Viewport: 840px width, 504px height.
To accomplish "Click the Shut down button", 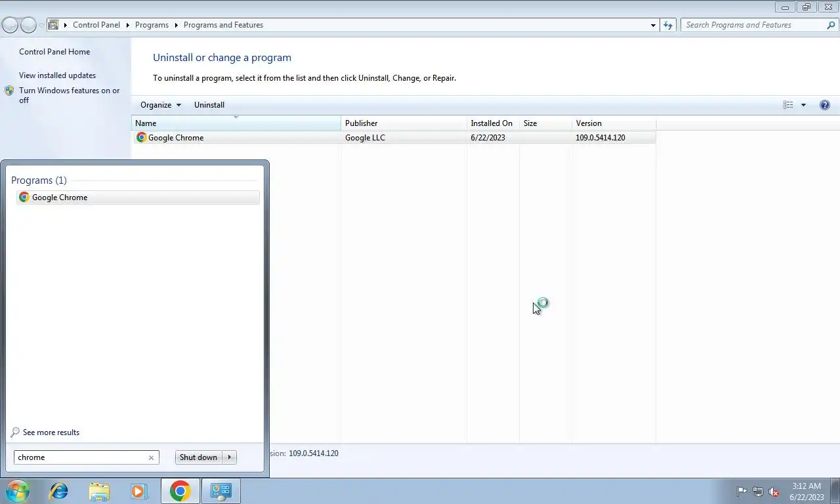I will click(199, 457).
